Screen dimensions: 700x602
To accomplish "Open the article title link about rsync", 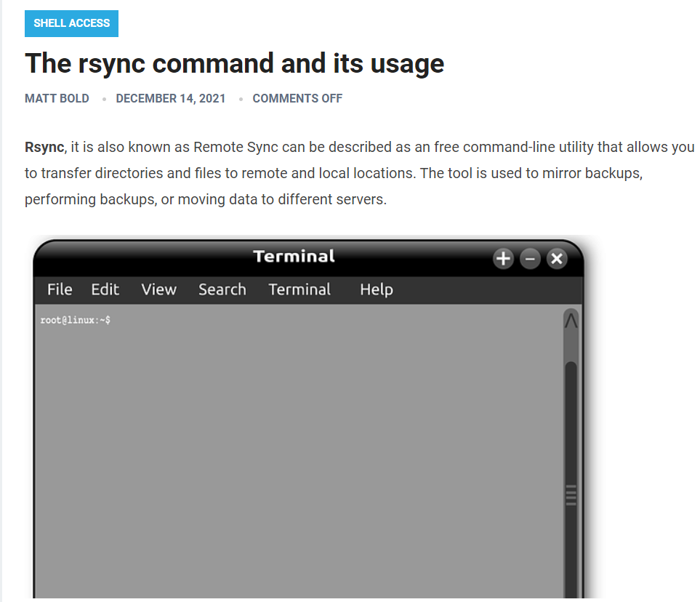I will click(x=234, y=64).
